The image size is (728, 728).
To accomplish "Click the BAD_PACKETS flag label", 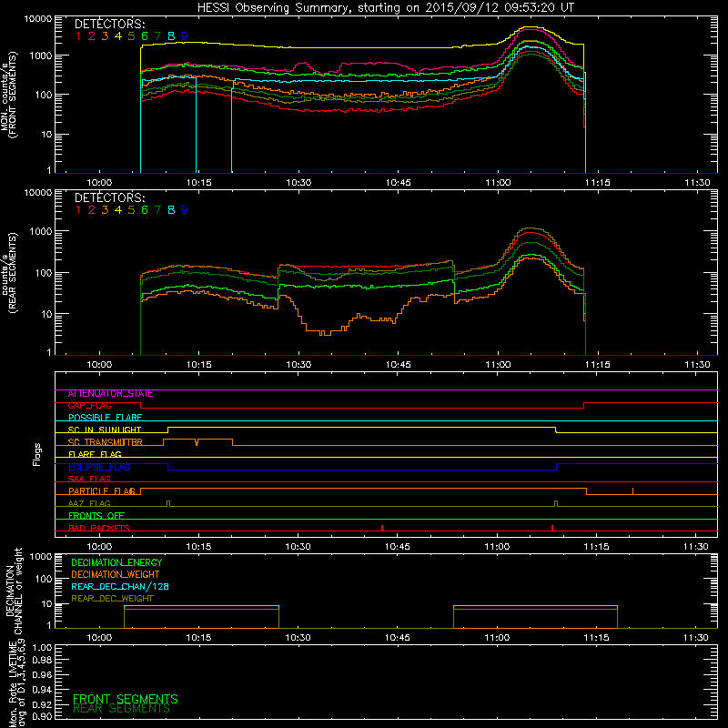I will tap(99, 528).
